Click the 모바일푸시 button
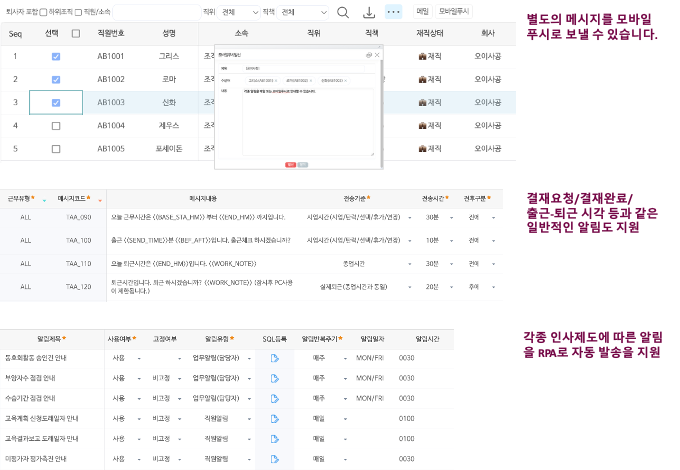This screenshot has width=680, height=470. pyautogui.click(x=454, y=11)
